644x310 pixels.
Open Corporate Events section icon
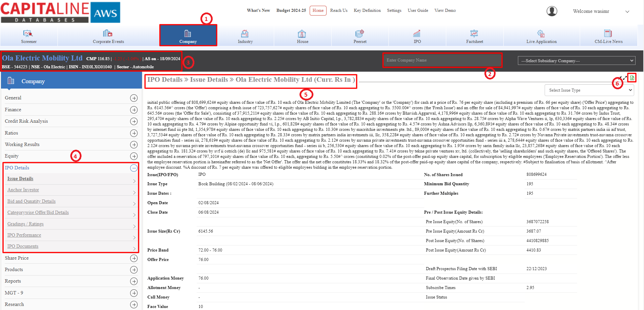(x=108, y=33)
